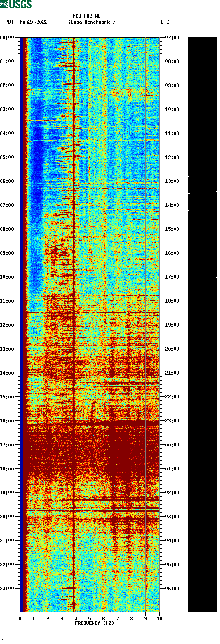Viewport: 220px width, 644px height.
Task: Select '00:00' on the UTC time axis
Action: 172,445
